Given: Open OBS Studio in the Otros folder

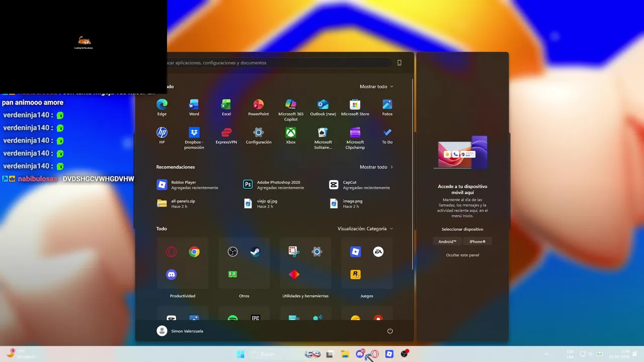Looking at the screenshot, I should [232, 252].
